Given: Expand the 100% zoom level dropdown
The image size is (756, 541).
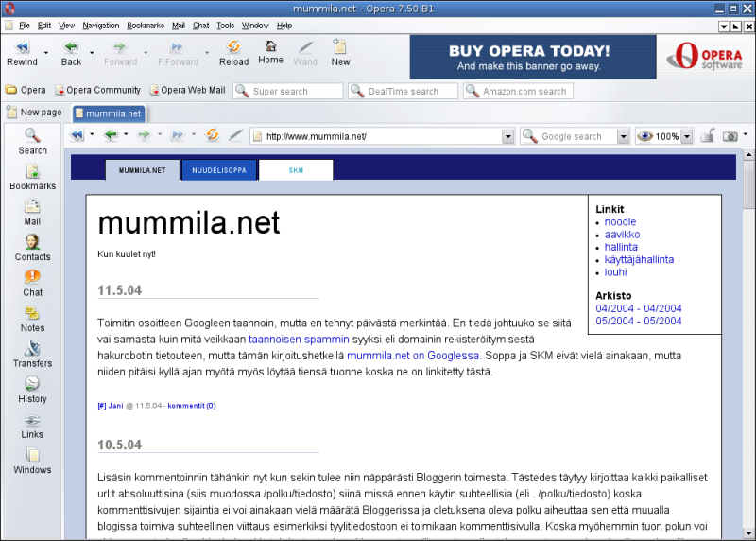Looking at the screenshot, I should (687, 136).
